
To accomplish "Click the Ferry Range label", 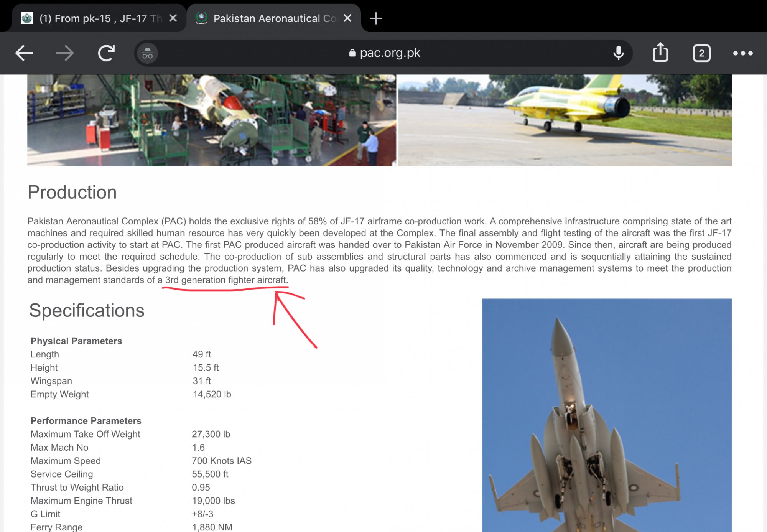I will pos(56,527).
